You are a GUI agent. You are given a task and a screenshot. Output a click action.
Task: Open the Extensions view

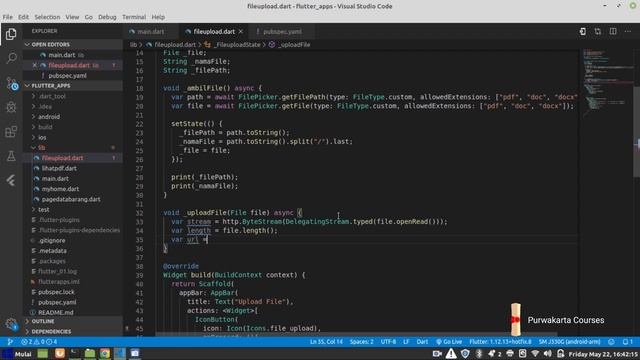pos(11,131)
